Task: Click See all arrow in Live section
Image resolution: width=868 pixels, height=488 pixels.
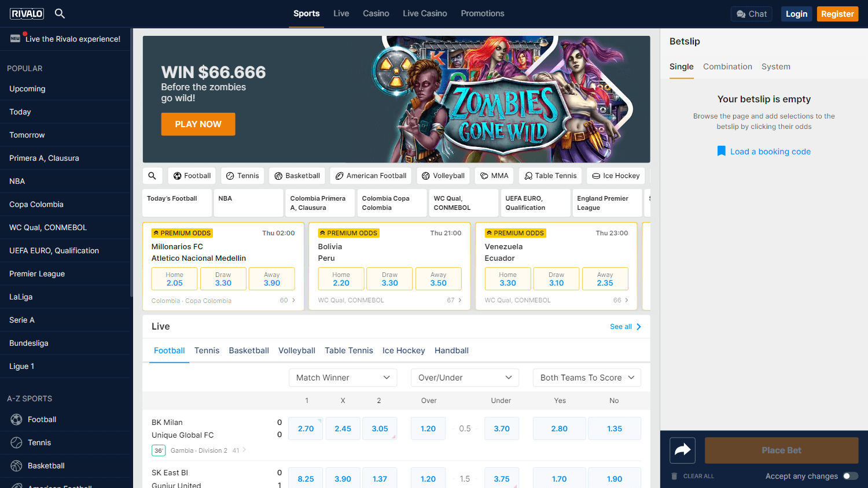Action: (639, 327)
